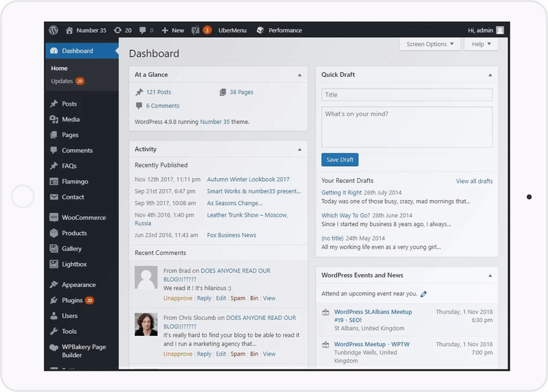Click the pencil icon to edit event location
Image resolution: width=548 pixels, height=392 pixels.
click(x=423, y=294)
